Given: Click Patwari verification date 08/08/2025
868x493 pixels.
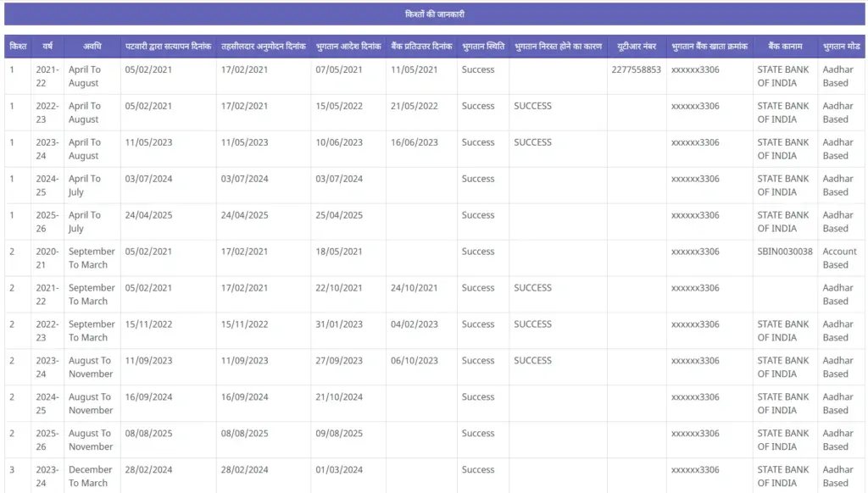Looking at the screenshot, I should pyautogui.click(x=148, y=434).
